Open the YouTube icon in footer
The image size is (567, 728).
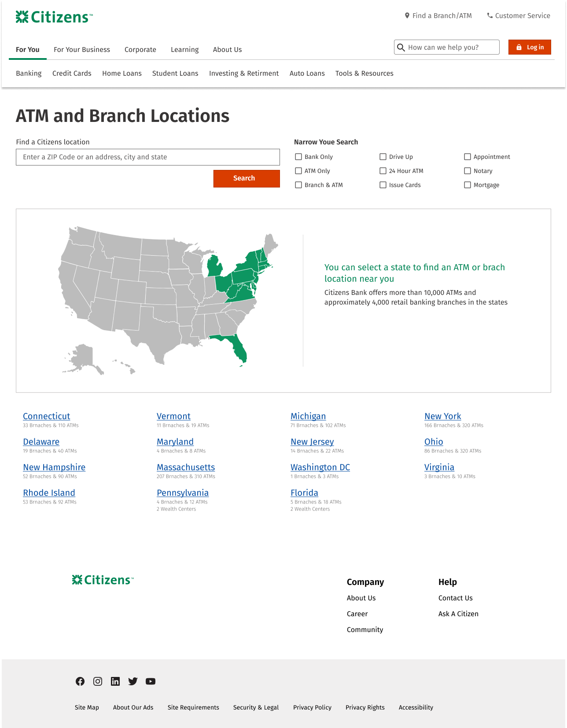tap(151, 681)
